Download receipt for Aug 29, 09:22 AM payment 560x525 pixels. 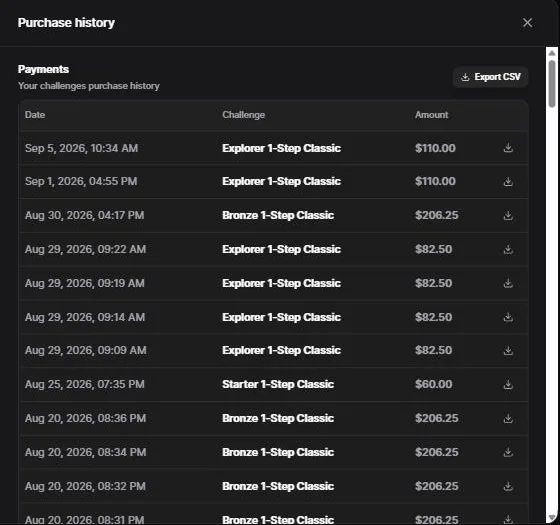tap(508, 249)
